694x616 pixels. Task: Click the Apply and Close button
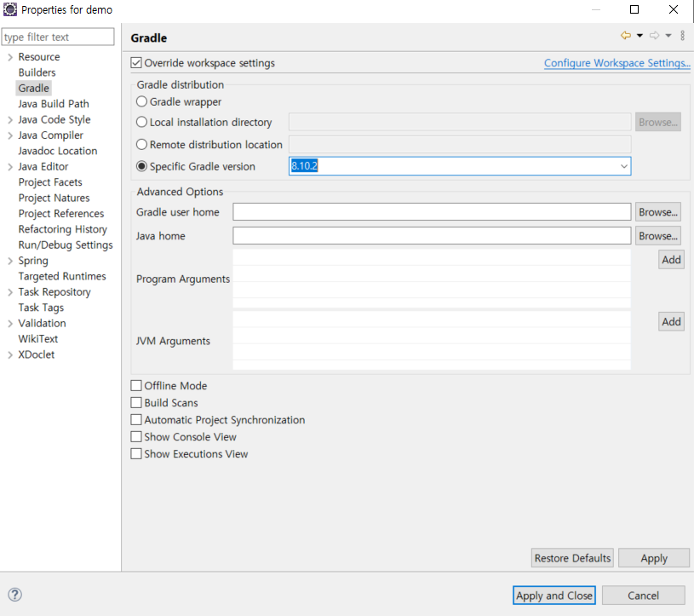(554, 596)
